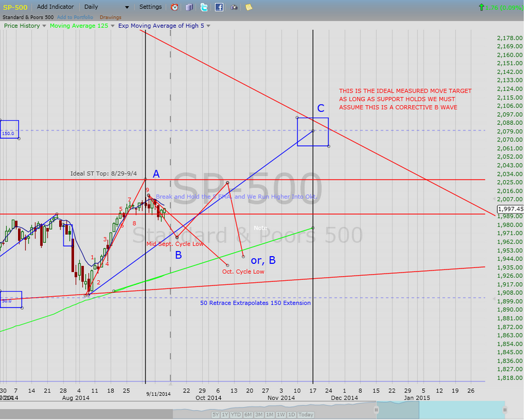Click the Nov 2014 axis label
Image resolution: width=525 pixels, height=420 pixels.
pos(281,398)
